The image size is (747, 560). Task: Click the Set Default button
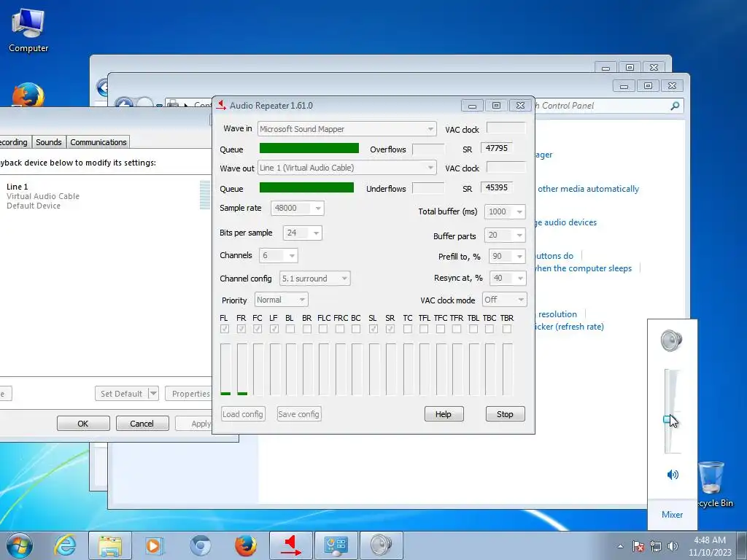[122, 394]
